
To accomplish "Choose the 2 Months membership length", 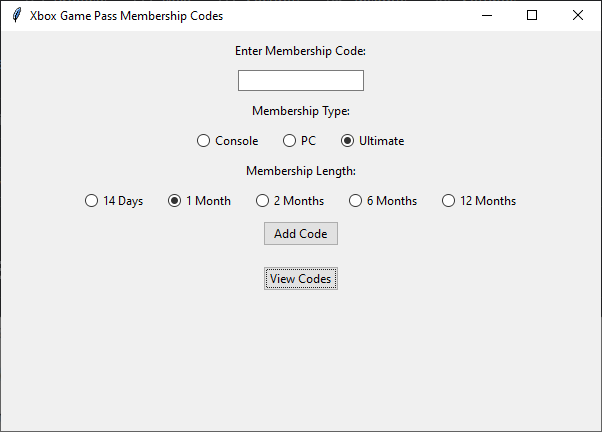I will pyautogui.click(x=262, y=201).
